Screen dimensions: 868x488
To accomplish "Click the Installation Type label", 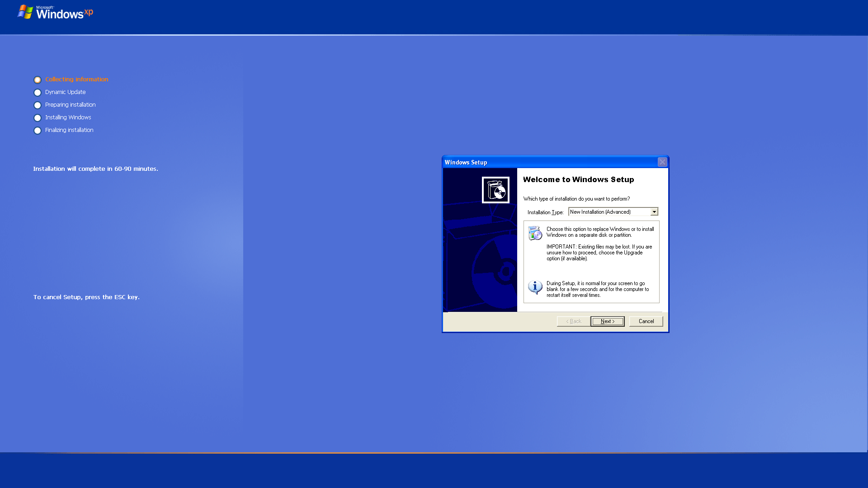I will click(545, 212).
